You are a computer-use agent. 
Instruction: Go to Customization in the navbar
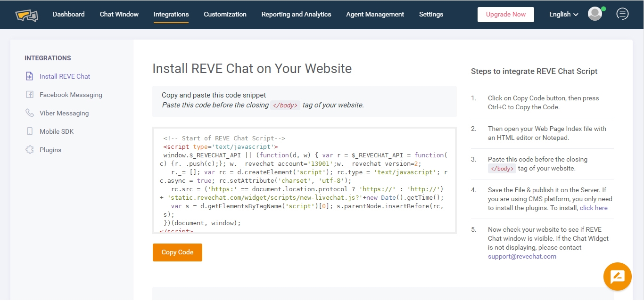click(225, 14)
